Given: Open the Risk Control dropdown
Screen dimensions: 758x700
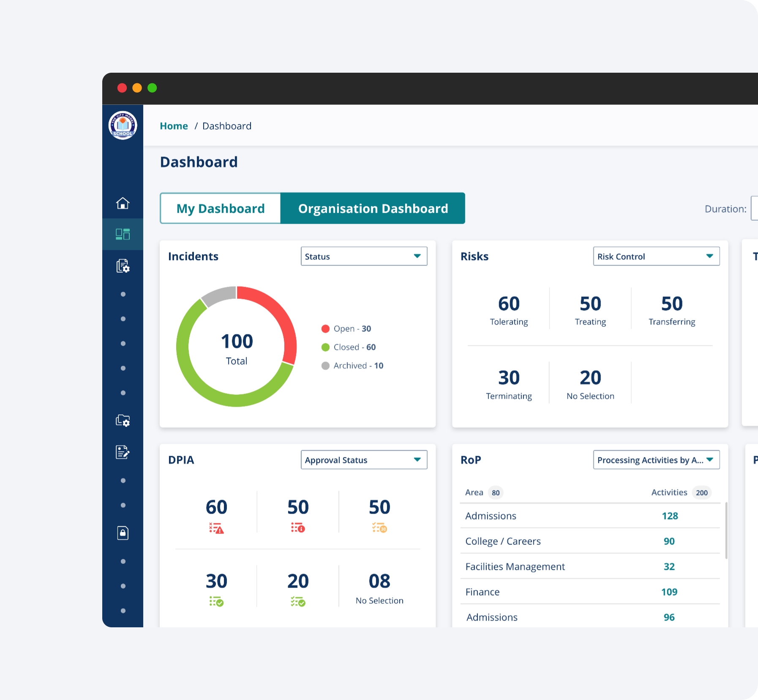Looking at the screenshot, I should (x=656, y=256).
